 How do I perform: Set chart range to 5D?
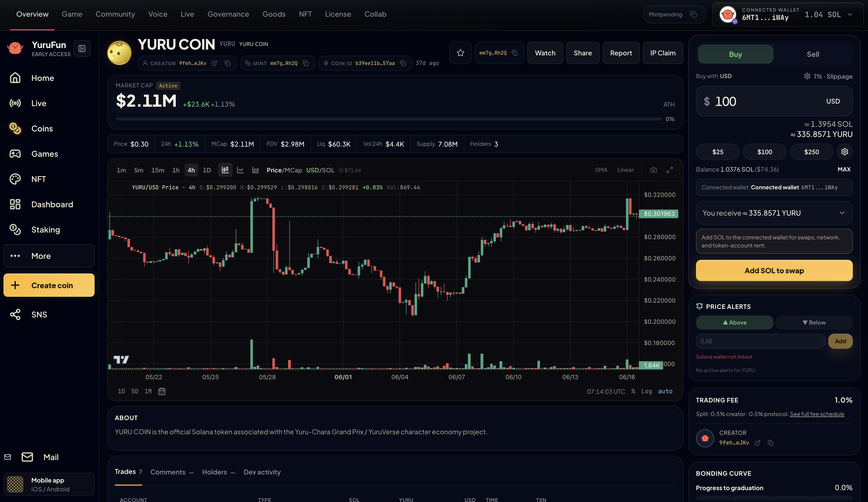(135, 392)
